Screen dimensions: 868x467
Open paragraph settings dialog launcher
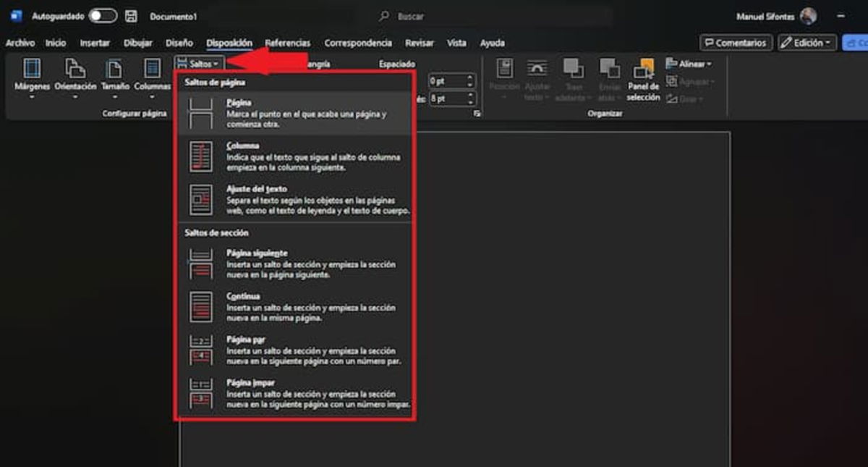tap(477, 114)
